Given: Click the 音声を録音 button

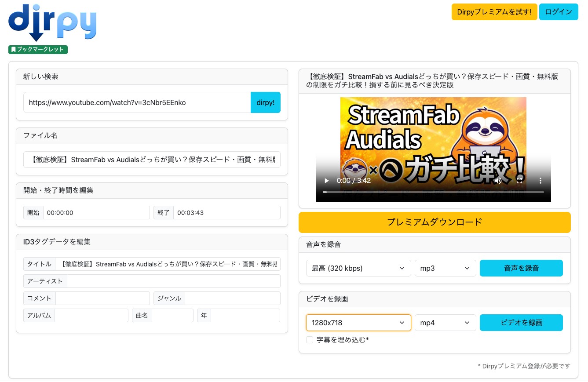Looking at the screenshot, I should click(521, 268).
